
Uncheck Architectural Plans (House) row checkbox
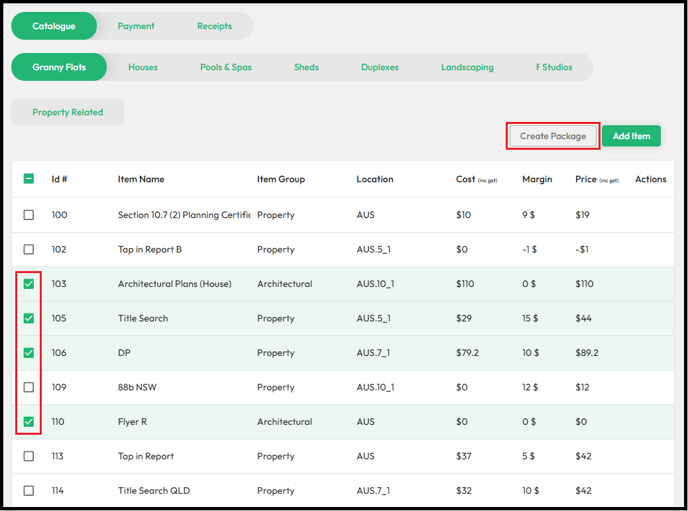pyautogui.click(x=29, y=284)
